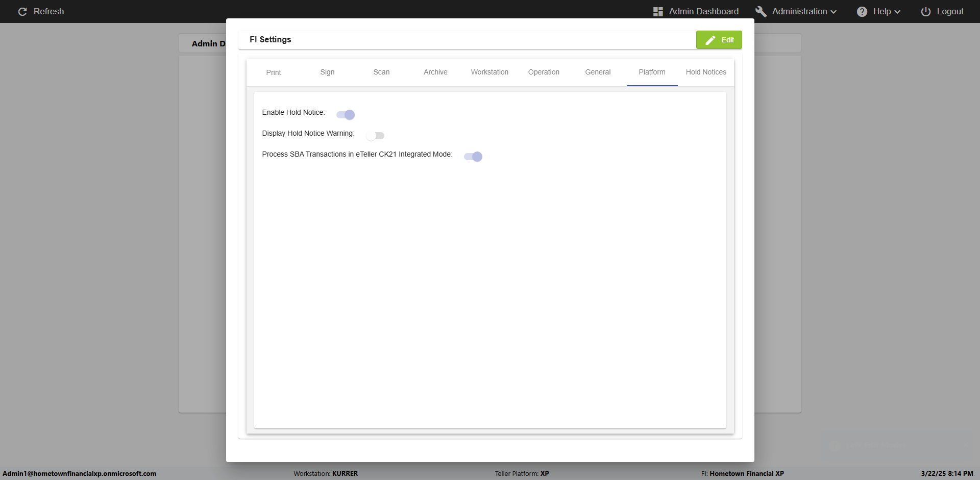
Task: Select the Operation tab
Action: coord(544,72)
